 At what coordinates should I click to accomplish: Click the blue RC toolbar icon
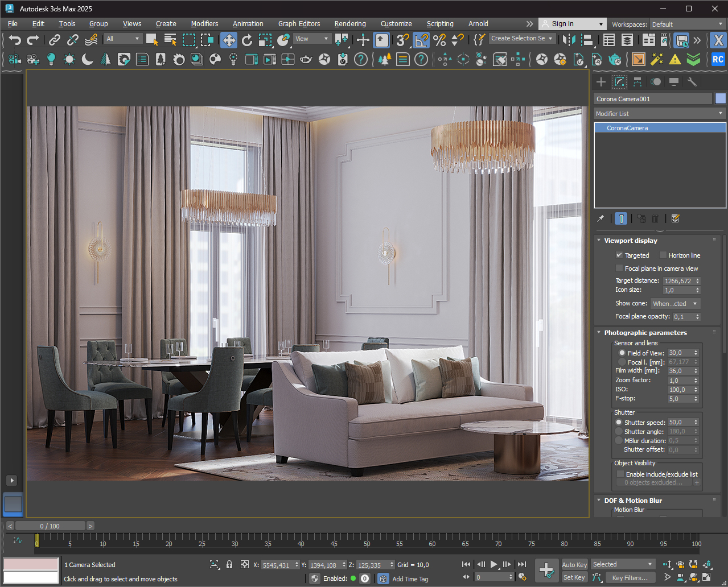[x=718, y=59]
